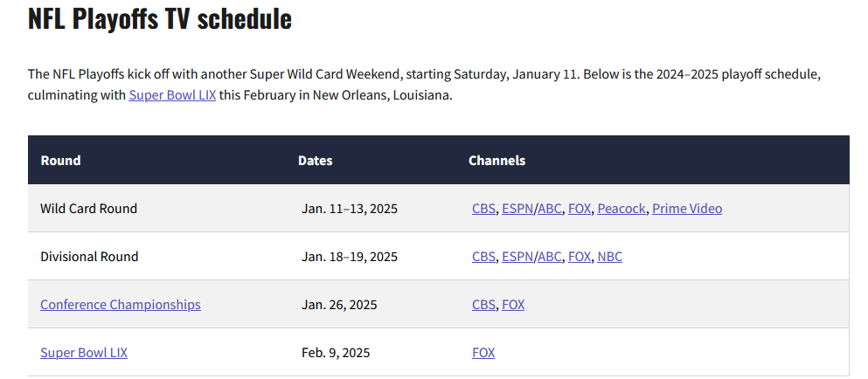Select FOX link in Wild Card Round row
Viewport: 868px width, 379px height.
tap(579, 209)
